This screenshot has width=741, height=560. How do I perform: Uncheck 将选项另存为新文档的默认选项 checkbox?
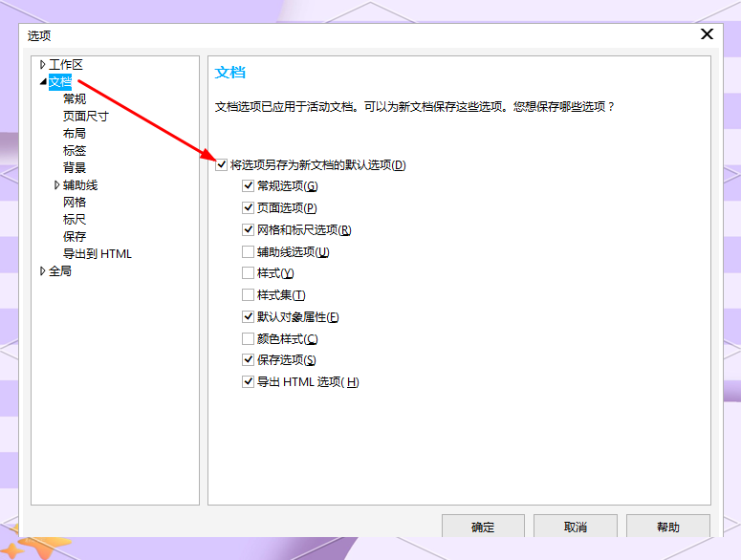tap(222, 165)
